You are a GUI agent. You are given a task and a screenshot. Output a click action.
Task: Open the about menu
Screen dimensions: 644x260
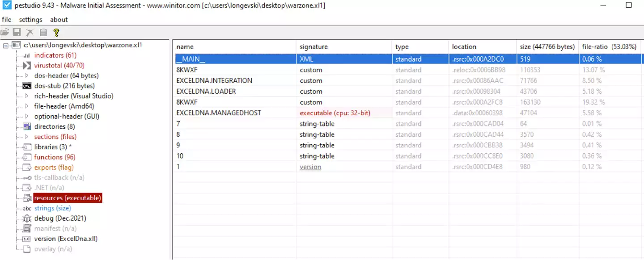(x=59, y=20)
